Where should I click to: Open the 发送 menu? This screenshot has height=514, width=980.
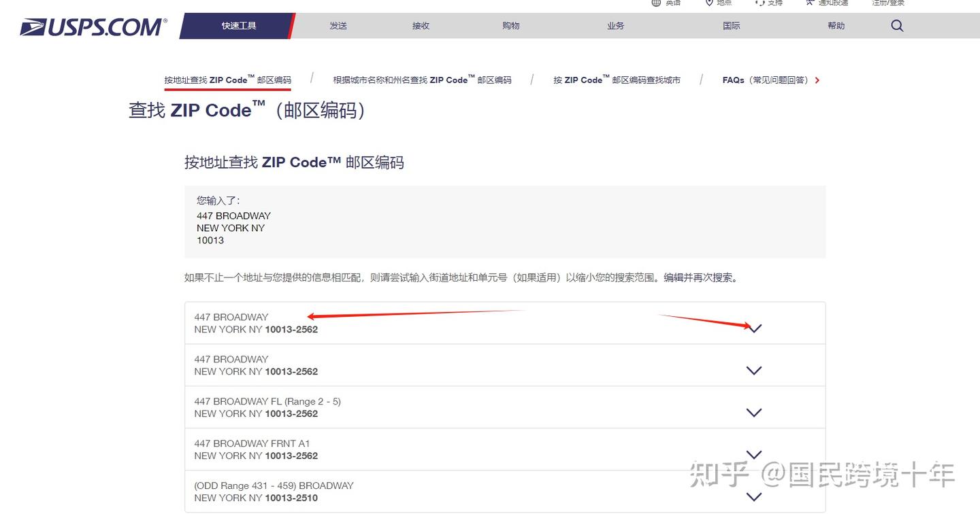pyautogui.click(x=338, y=26)
